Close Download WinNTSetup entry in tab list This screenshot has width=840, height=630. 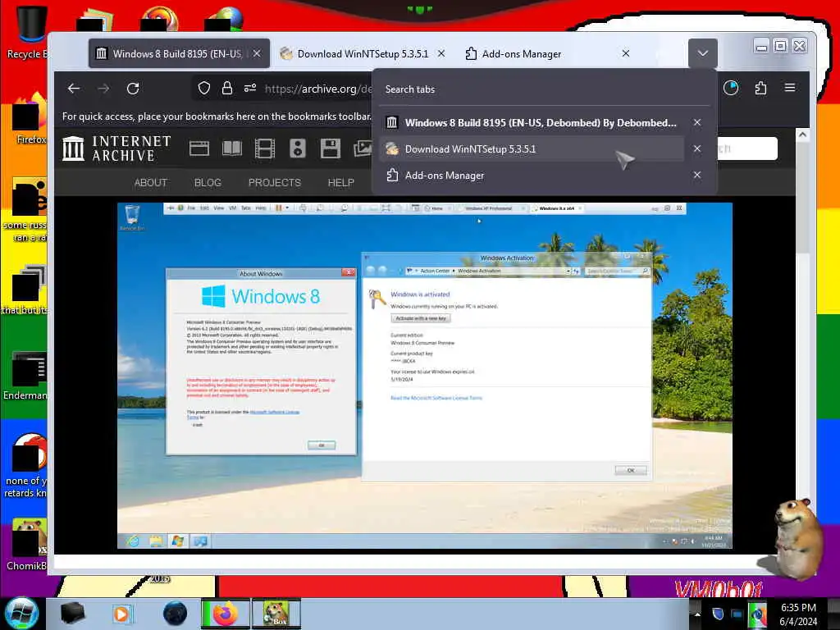[697, 149]
